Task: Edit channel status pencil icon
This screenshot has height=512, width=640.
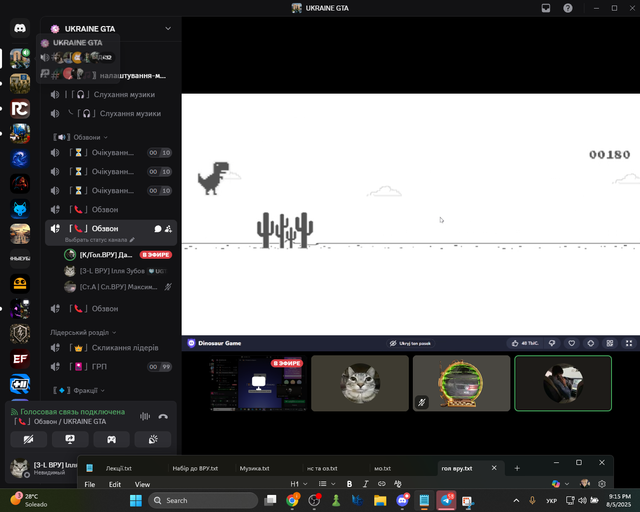Action: [132, 240]
